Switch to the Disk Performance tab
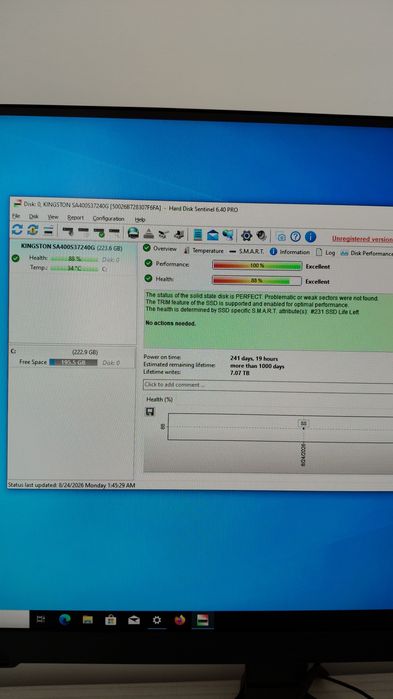 (367, 253)
